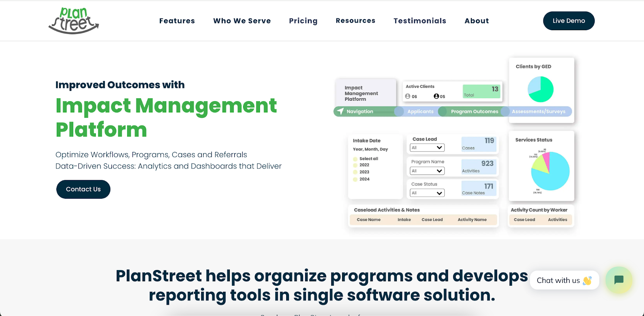Click the Navigation arrow icon

(341, 111)
